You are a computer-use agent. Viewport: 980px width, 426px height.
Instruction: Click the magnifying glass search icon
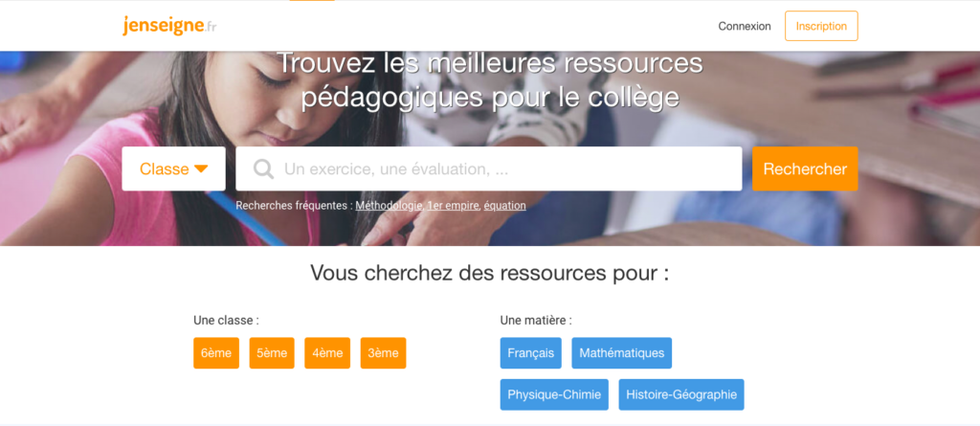263,168
